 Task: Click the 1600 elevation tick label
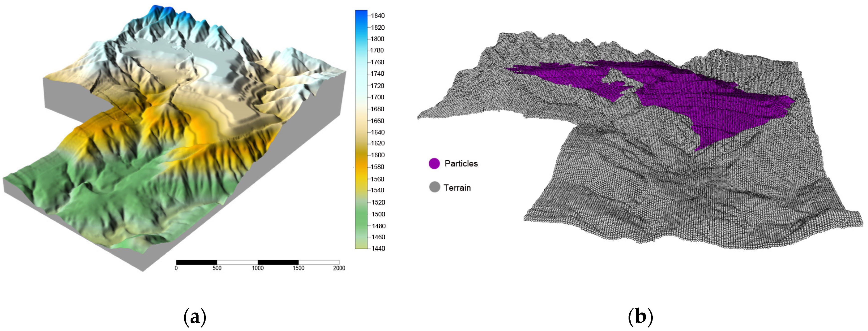click(378, 155)
